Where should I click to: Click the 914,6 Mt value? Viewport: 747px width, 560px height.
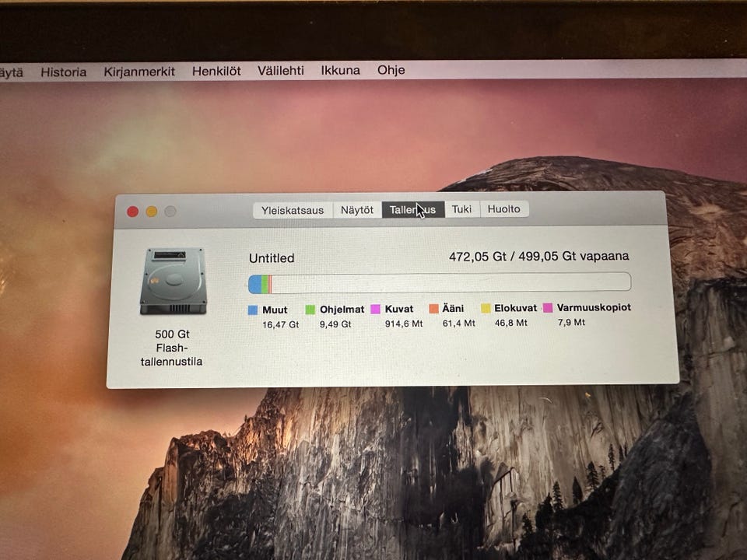(x=404, y=324)
